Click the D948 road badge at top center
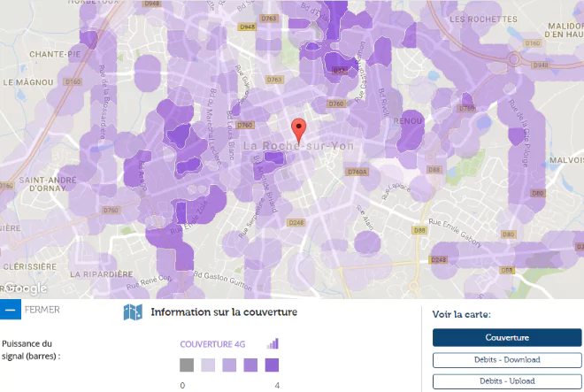 click(x=248, y=27)
